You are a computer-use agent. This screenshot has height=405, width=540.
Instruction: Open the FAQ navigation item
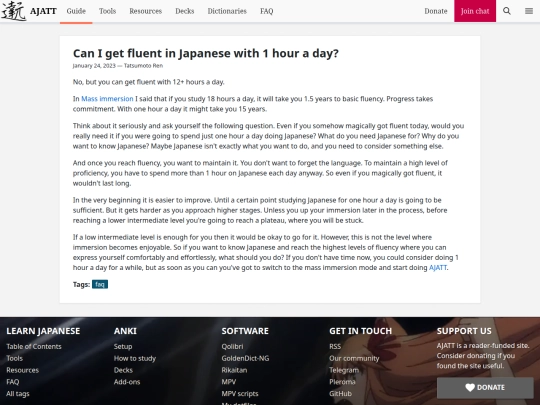tap(267, 11)
